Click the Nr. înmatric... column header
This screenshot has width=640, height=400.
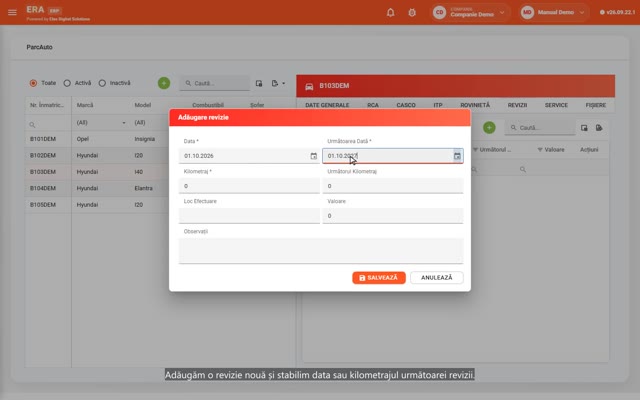click(47, 105)
